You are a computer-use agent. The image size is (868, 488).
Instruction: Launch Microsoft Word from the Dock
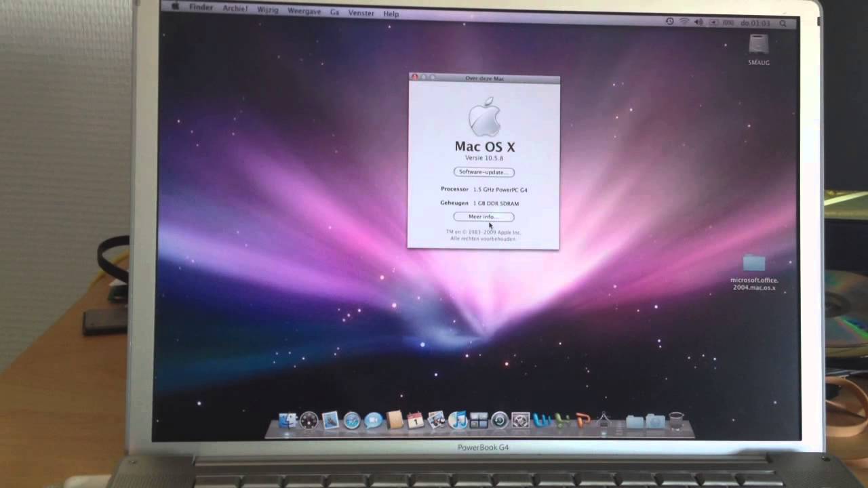542,421
